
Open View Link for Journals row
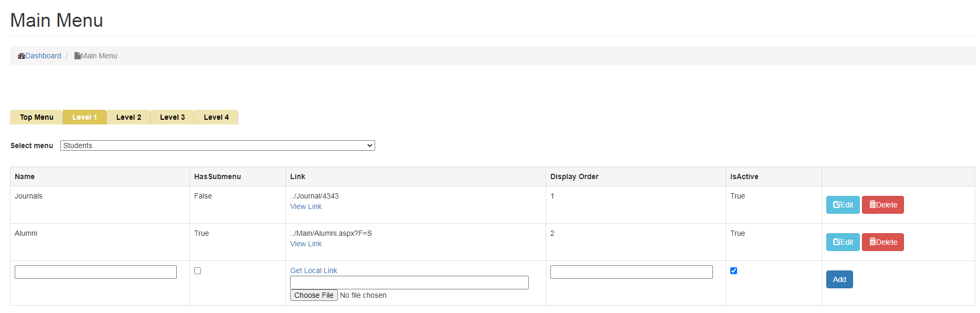(x=306, y=206)
